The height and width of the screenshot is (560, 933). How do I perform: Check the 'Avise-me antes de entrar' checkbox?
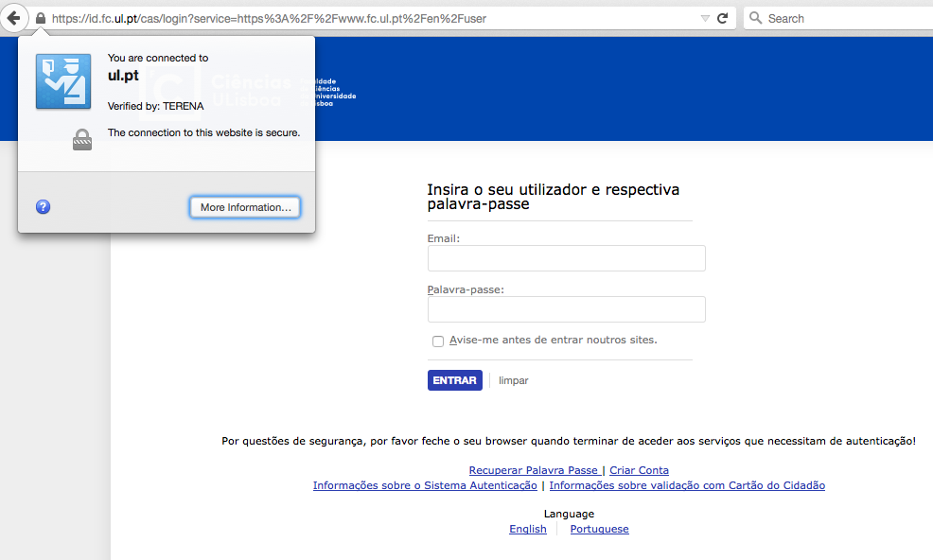(437, 341)
